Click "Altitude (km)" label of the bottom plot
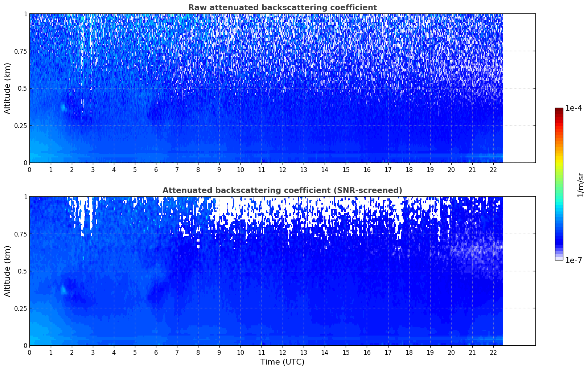The image size is (588, 370). click(8, 271)
